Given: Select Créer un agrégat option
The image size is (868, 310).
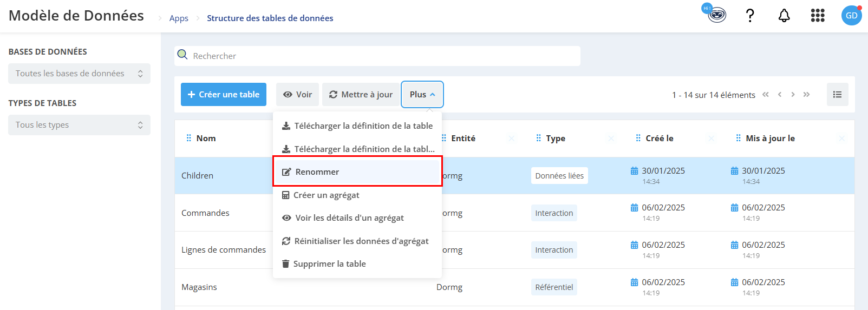Looking at the screenshot, I should pos(357,195).
